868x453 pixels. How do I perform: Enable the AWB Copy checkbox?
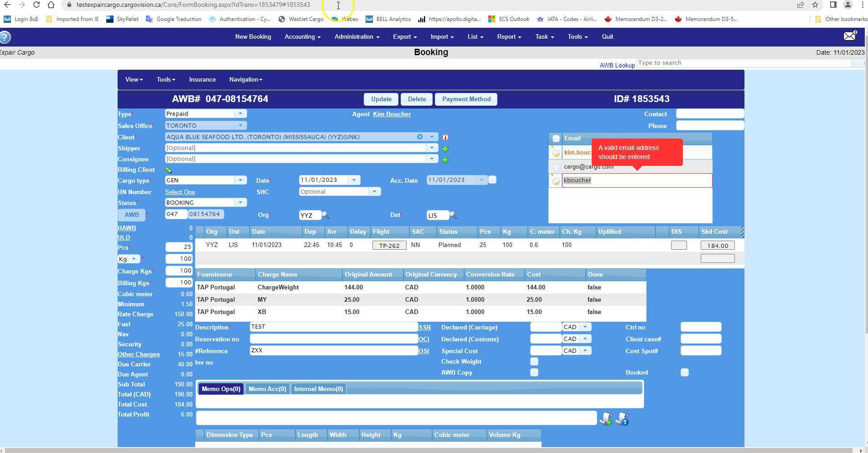[x=534, y=373]
